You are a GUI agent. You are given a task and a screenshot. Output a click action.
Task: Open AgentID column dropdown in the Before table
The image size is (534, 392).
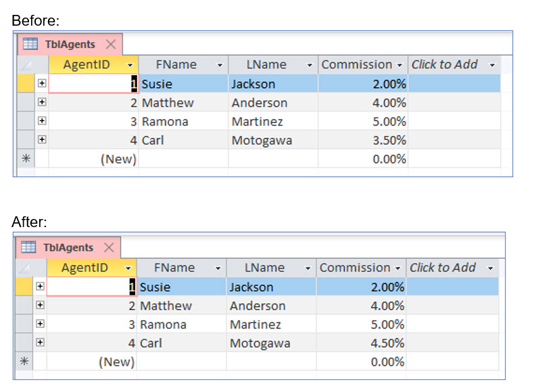(x=130, y=65)
